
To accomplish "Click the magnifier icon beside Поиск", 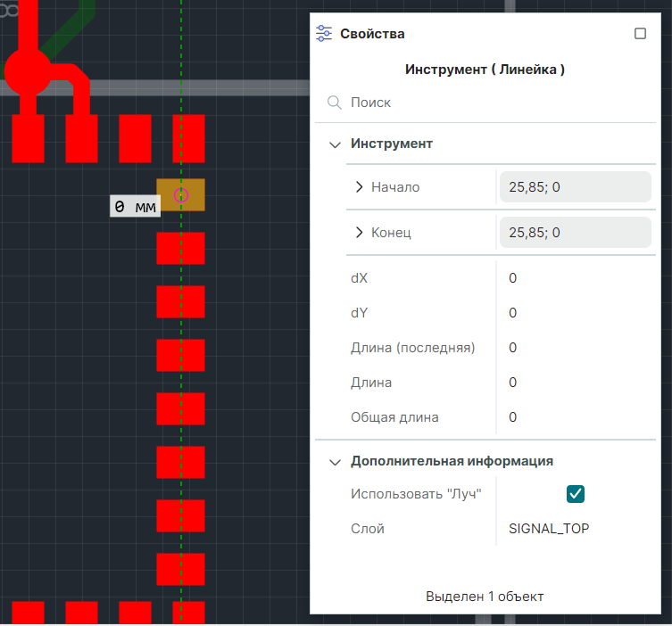I will (335, 103).
